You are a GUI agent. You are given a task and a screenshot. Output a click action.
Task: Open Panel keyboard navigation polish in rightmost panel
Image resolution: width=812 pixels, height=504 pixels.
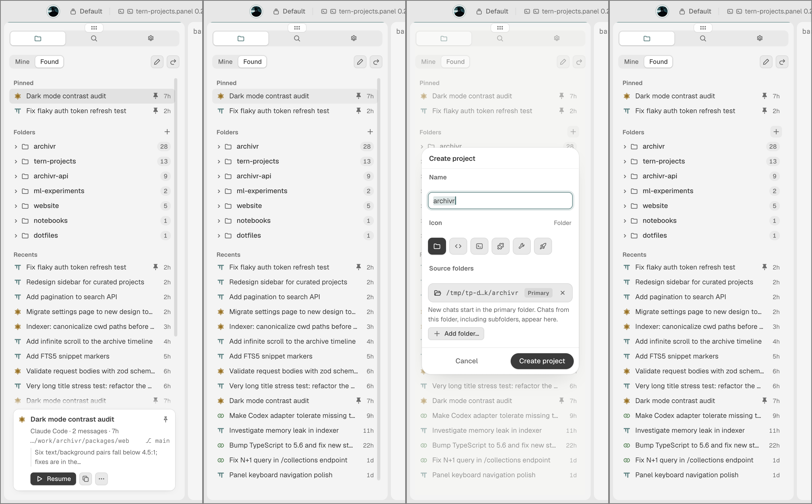(x=701, y=475)
